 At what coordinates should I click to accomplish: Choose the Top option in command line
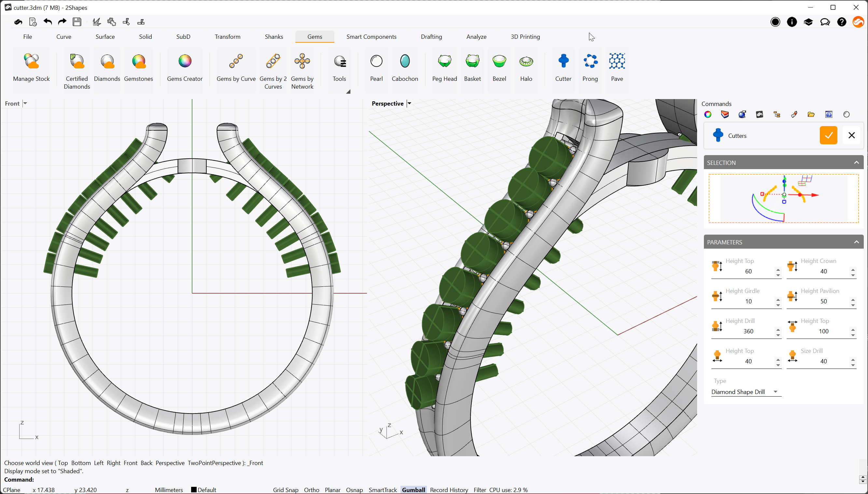(x=63, y=463)
